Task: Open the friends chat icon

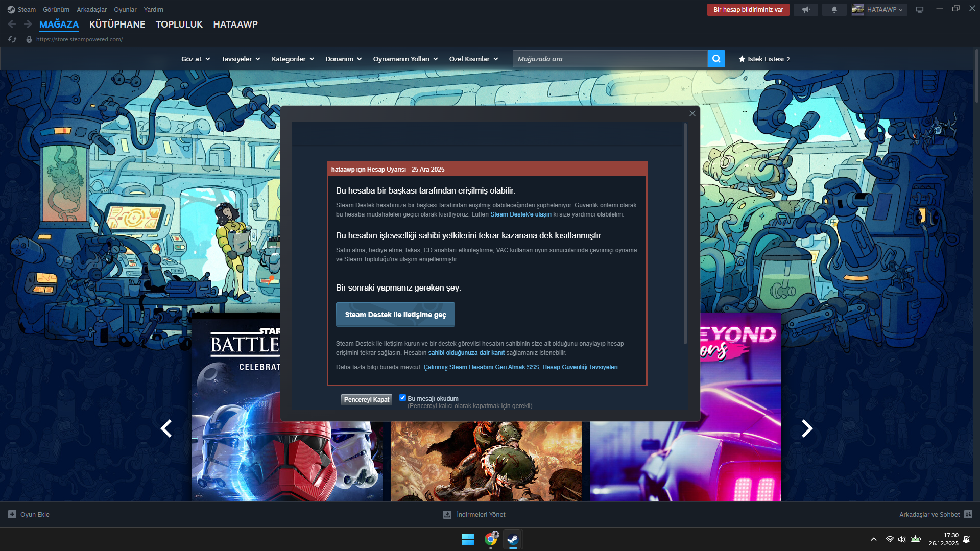Action: tap(968, 514)
